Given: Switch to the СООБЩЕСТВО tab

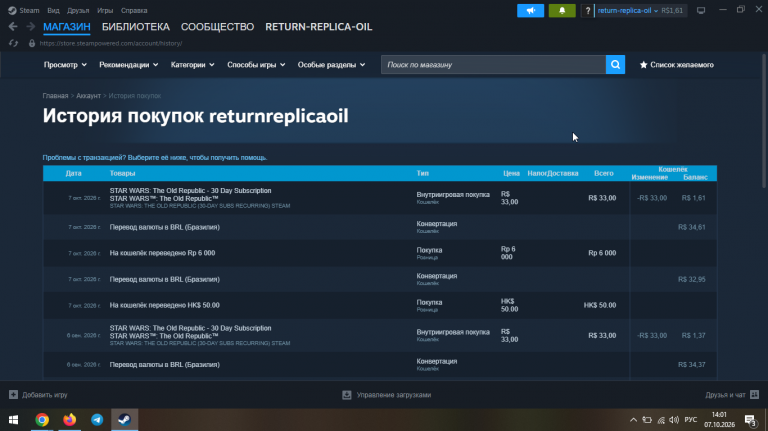Looking at the screenshot, I should pos(217,27).
